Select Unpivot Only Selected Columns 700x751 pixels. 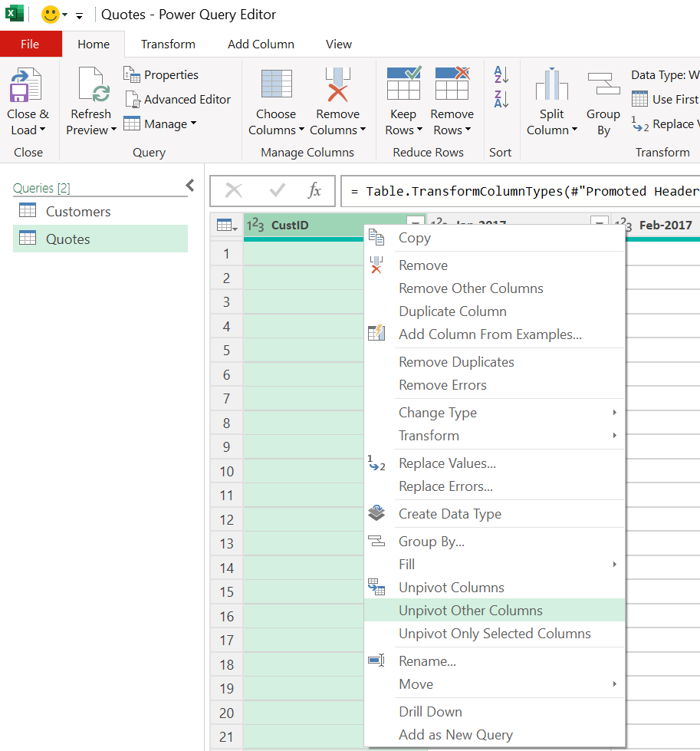coord(495,634)
